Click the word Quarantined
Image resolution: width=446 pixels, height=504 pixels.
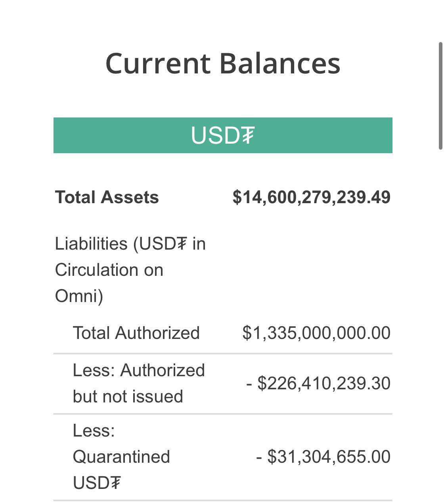click(121, 457)
